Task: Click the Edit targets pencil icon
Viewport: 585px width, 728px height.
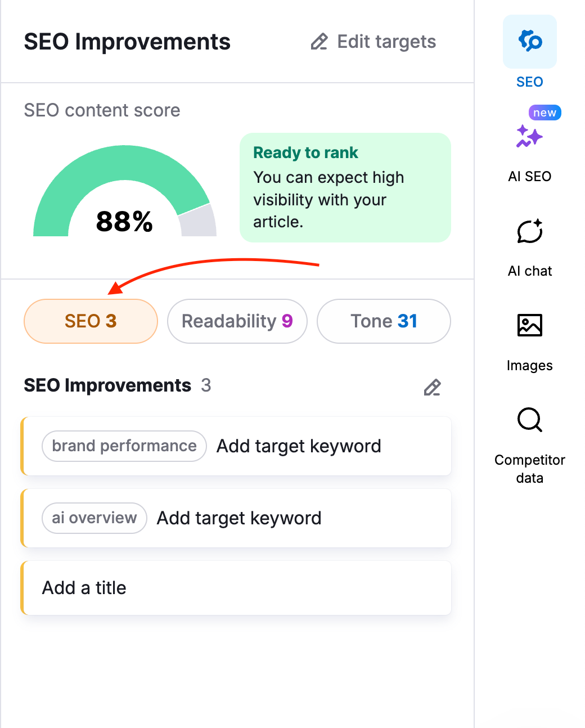Action: tap(319, 41)
